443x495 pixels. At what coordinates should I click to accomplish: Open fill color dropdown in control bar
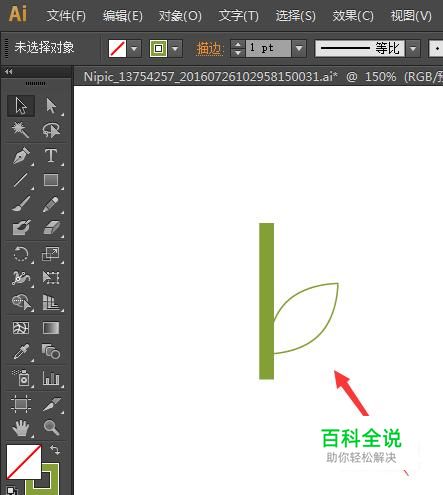134,49
